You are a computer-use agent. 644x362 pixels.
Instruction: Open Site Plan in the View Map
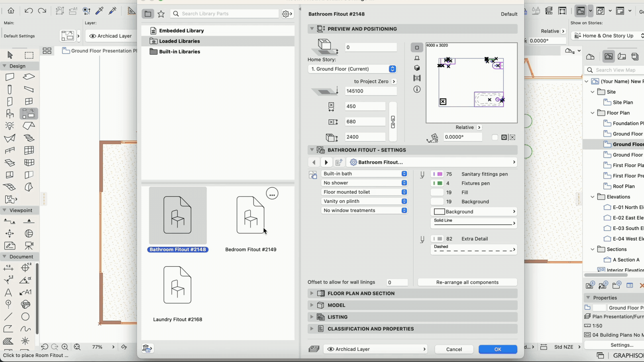point(623,102)
